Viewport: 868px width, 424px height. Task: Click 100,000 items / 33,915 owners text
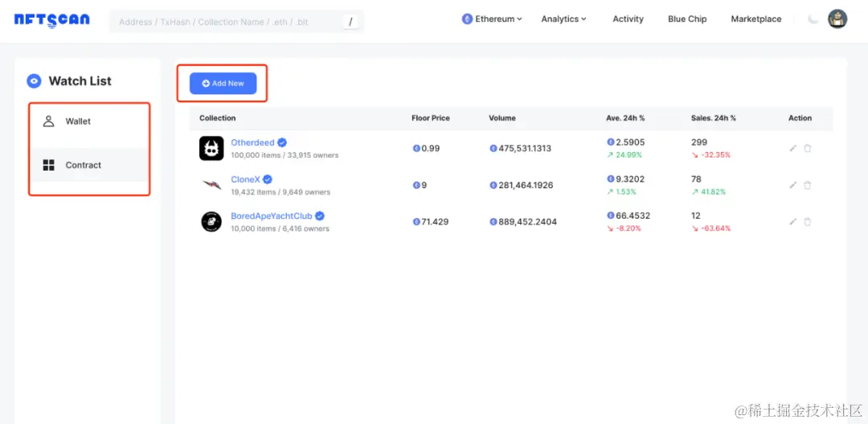tap(285, 155)
